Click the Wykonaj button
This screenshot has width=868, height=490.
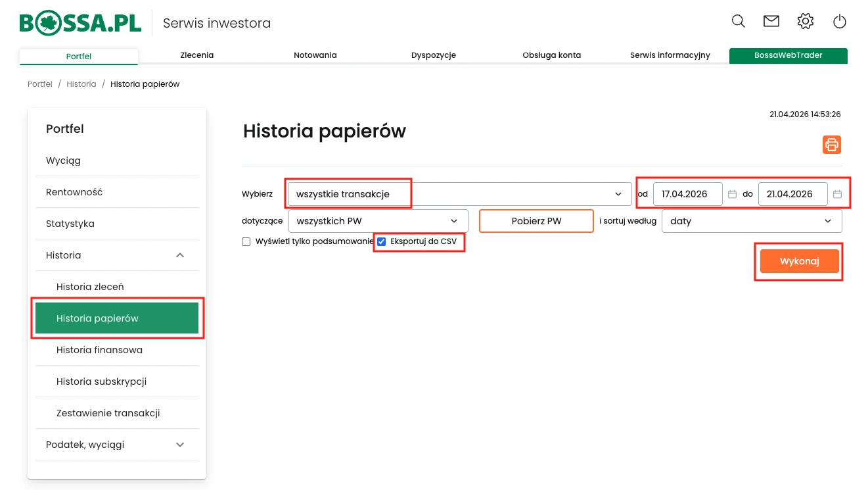coord(800,261)
